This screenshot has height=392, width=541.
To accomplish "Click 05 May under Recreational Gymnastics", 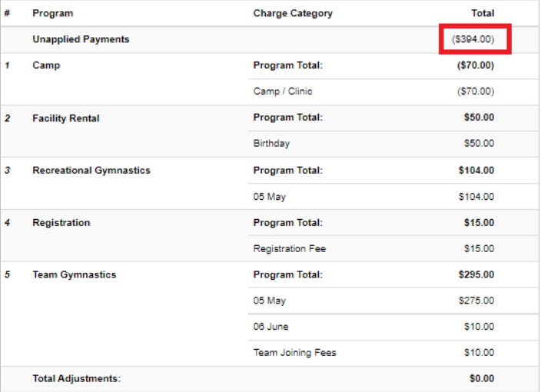I will tap(270, 197).
